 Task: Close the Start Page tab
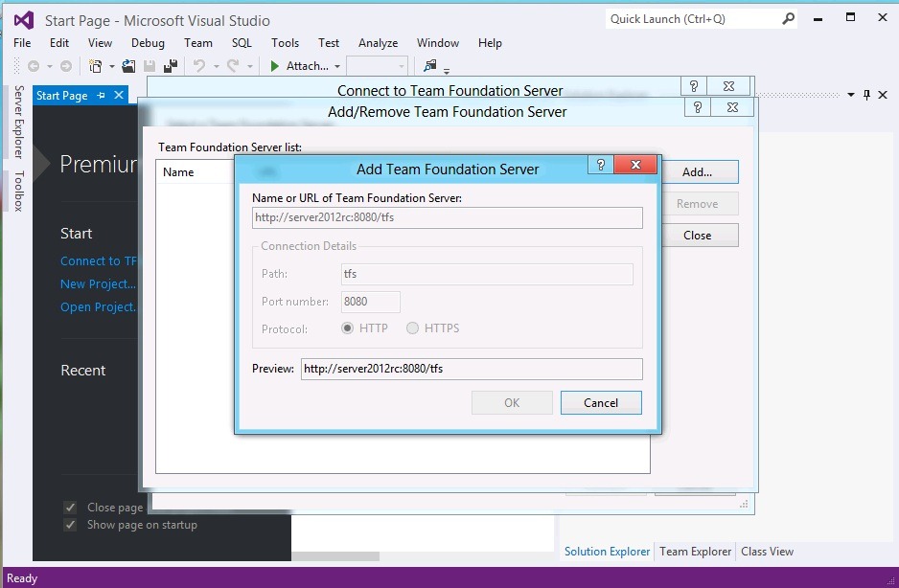(x=119, y=95)
